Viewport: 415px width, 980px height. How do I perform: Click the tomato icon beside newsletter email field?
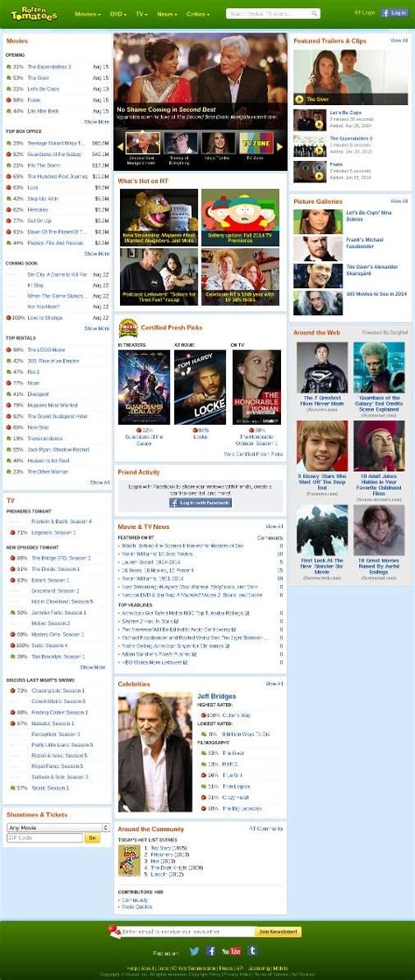(115, 931)
